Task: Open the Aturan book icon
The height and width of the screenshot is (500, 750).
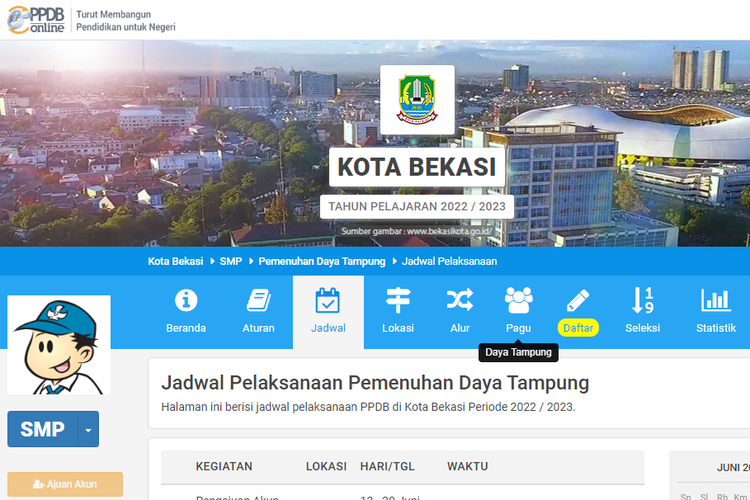Action: coord(259,300)
